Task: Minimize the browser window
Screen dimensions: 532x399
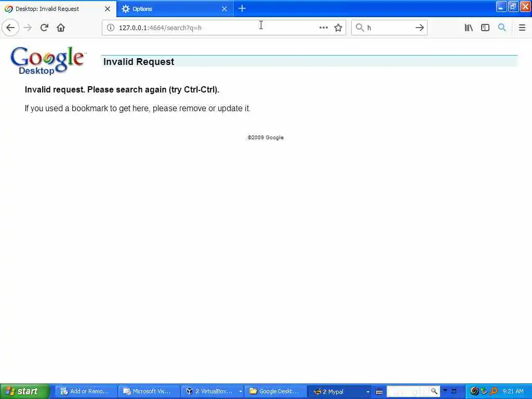Action: tap(501, 6)
